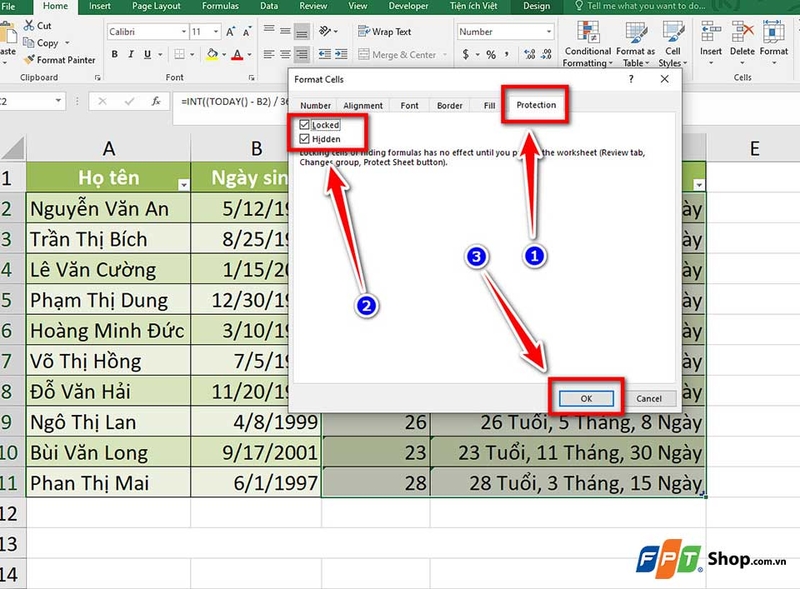This screenshot has height=589, width=800.
Task: Toggle bold formatting in the Font group
Action: 114,52
